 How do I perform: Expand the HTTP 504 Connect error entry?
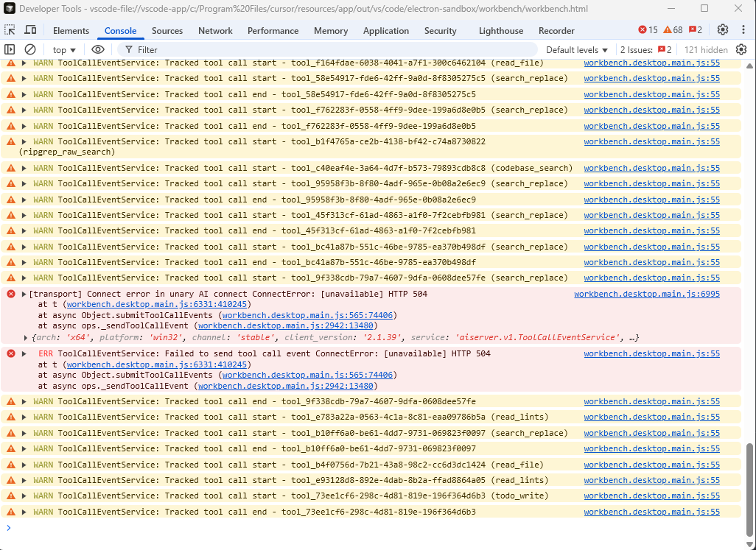click(22, 294)
